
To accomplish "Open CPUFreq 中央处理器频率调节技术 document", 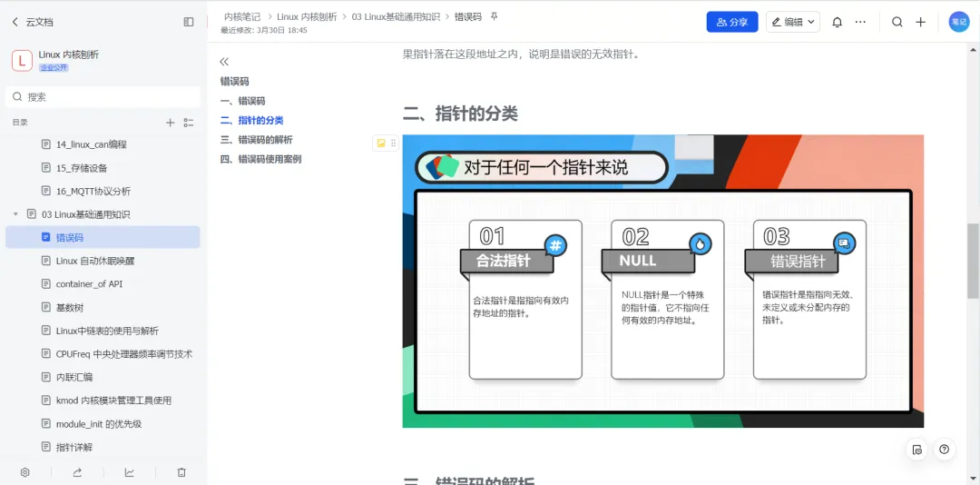I will 124,353.
